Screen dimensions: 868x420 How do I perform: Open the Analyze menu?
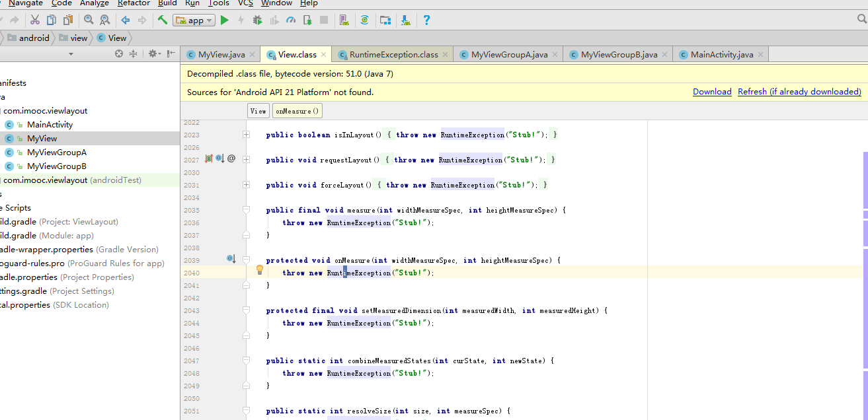click(x=95, y=3)
